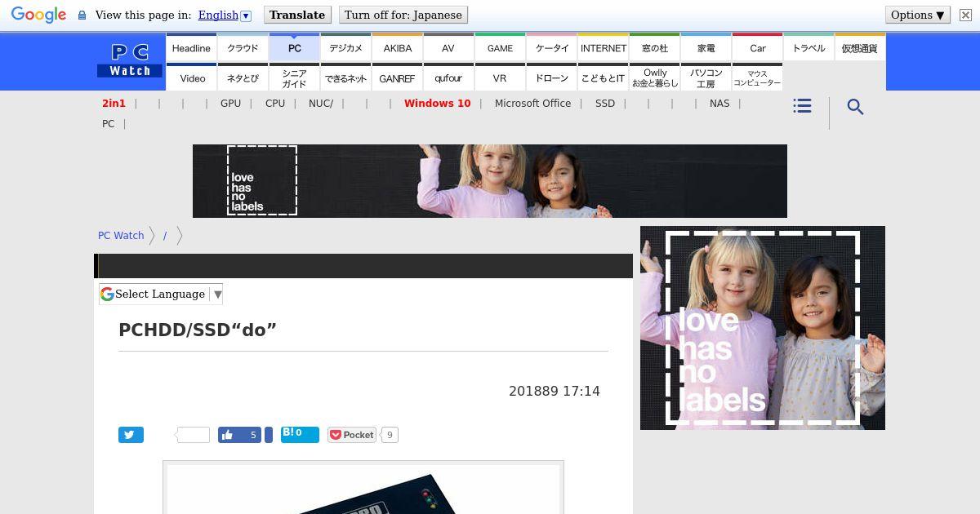This screenshot has height=514, width=980.
Task: Click the article title PCHDD/SSD“do”
Action: 198,330
